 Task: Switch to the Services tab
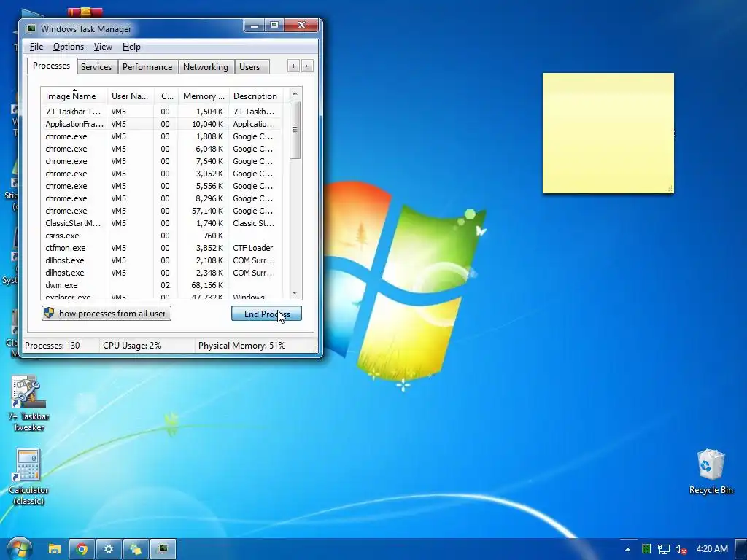[x=96, y=67]
